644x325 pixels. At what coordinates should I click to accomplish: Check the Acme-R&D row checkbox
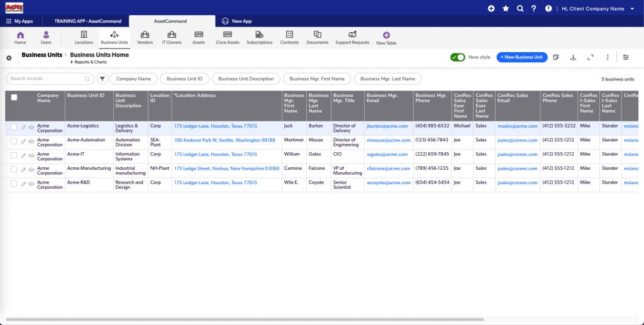tap(14, 184)
